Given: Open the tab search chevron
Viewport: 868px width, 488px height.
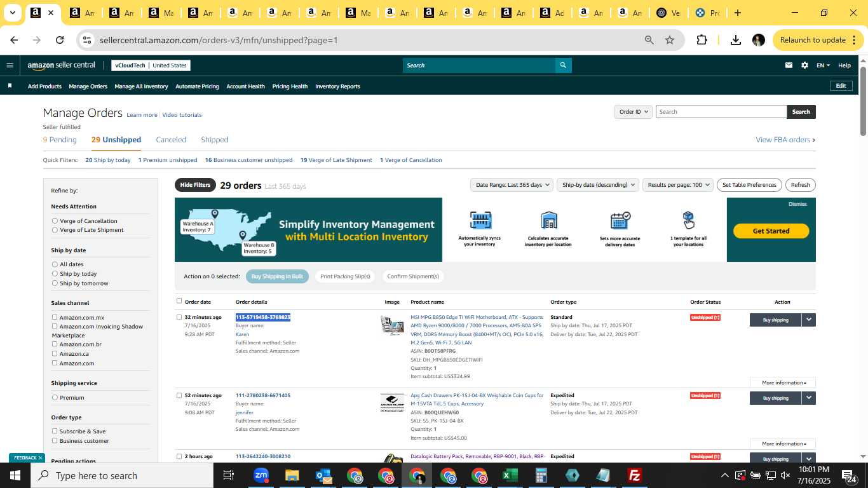Looking at the screenshot, I should click(12, 13).
